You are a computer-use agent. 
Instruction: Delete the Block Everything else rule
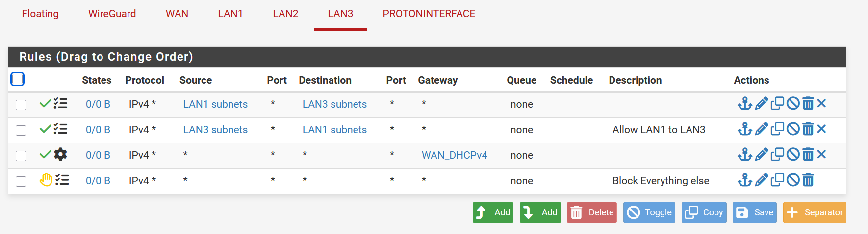click(x=808, y=180)
